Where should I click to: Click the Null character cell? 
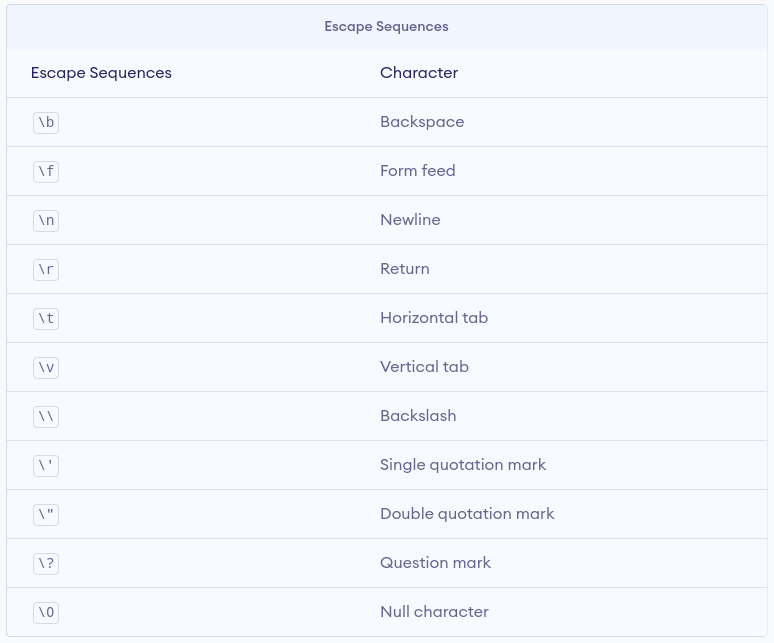click(434, 612)
